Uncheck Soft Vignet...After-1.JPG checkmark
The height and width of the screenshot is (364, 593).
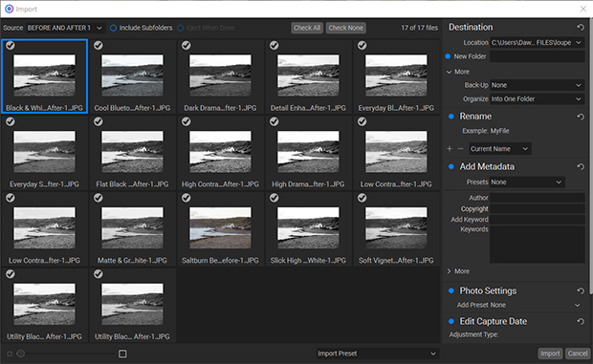tap(362, 198)
